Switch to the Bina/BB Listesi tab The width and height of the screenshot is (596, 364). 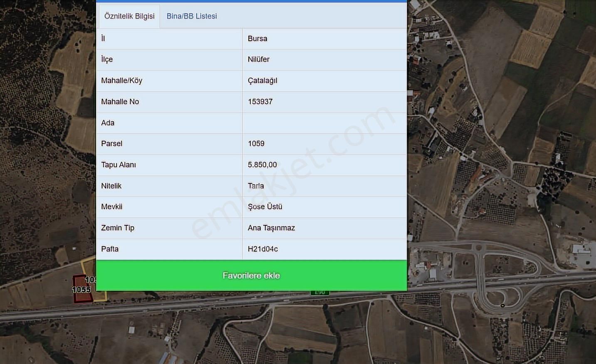click(192, 16)
